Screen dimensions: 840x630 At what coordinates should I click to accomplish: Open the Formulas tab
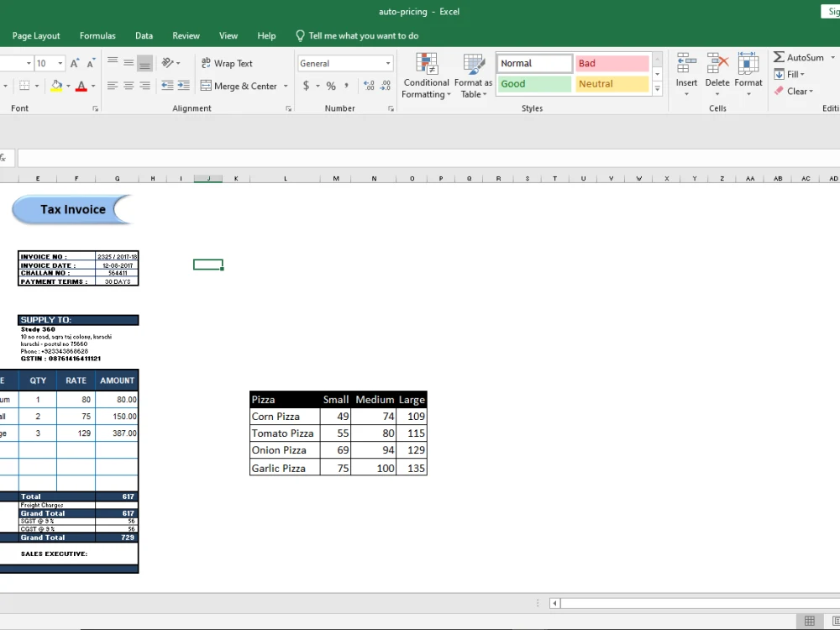pos(97,36)
